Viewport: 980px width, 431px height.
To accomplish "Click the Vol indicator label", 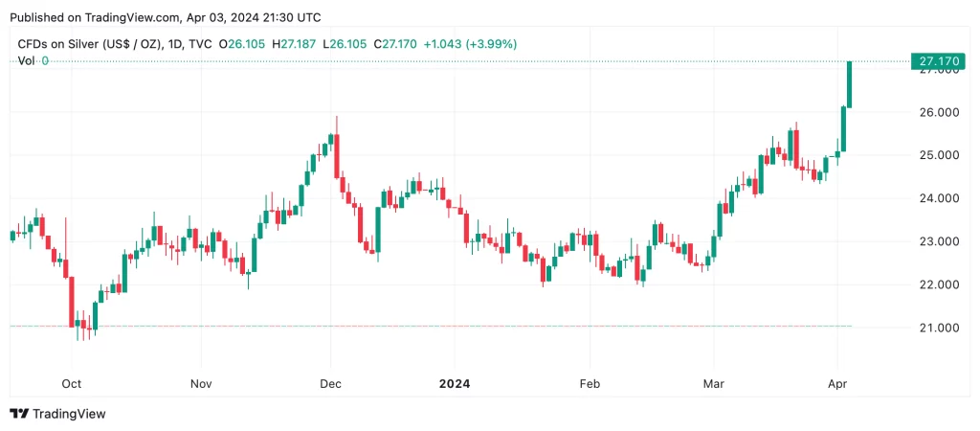I will point(26,61).
